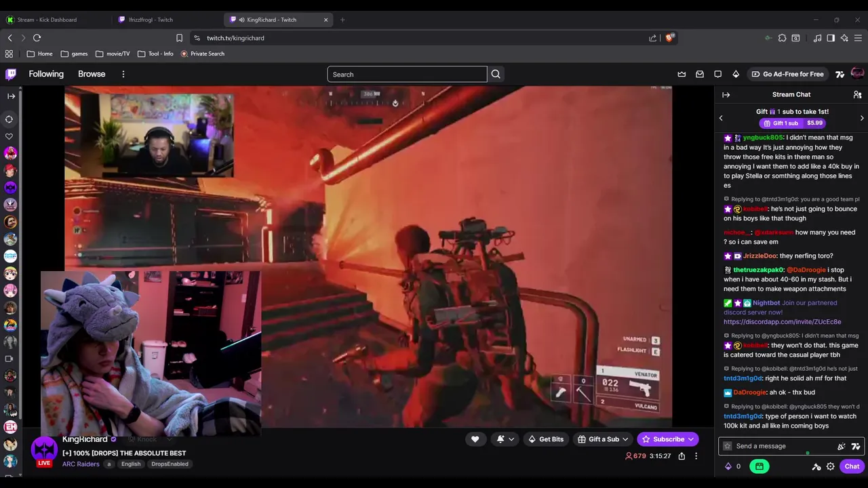Screen dimensions: 868x488
Task: Open Twitch notifications inbox icon
Action: point(700,74)
